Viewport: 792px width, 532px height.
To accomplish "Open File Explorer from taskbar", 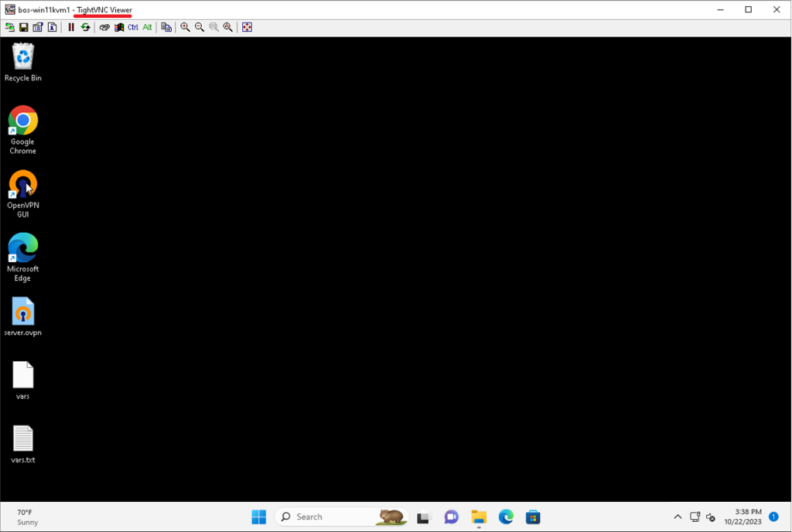I will point(479,517).
